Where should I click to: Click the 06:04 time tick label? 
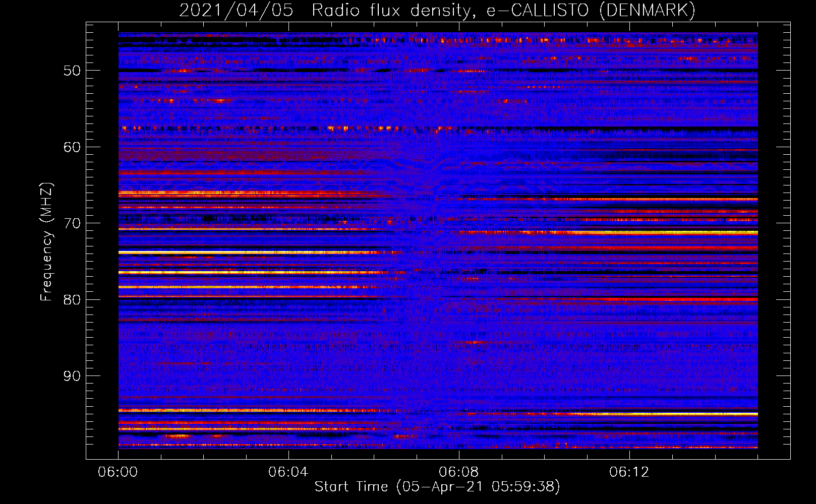point(288,472)
